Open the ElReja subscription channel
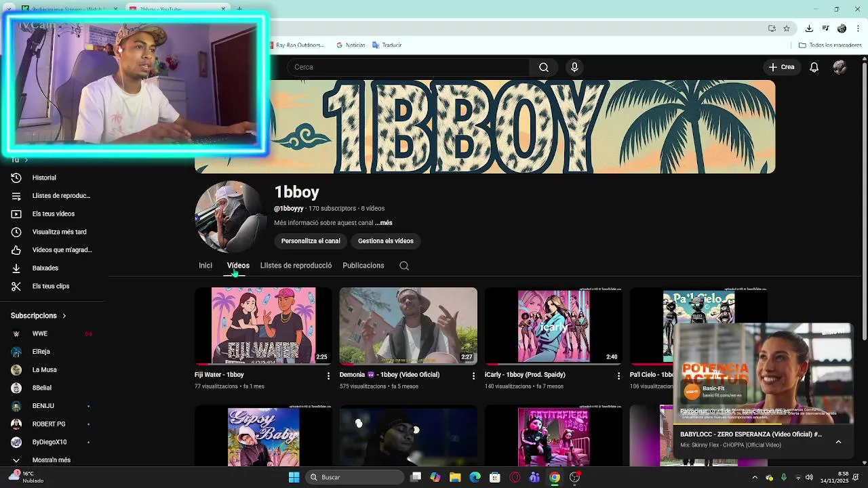 (x=52, y=352)
